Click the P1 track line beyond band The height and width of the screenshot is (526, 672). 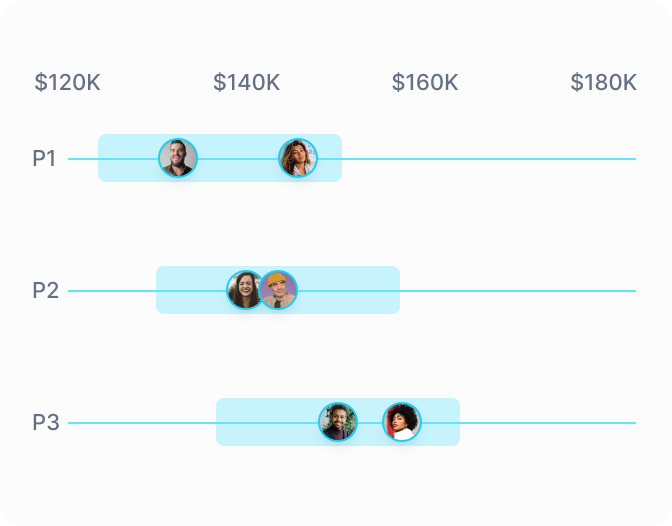pyautogui.click(x=489, y=159)
